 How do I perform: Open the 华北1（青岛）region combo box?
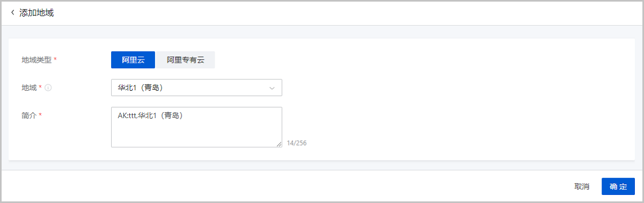(x=196, y=88)
